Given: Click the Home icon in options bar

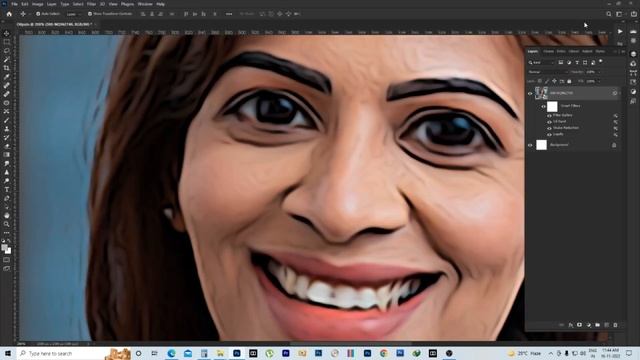Looking at the screenshot, I should tap(9, 14).
